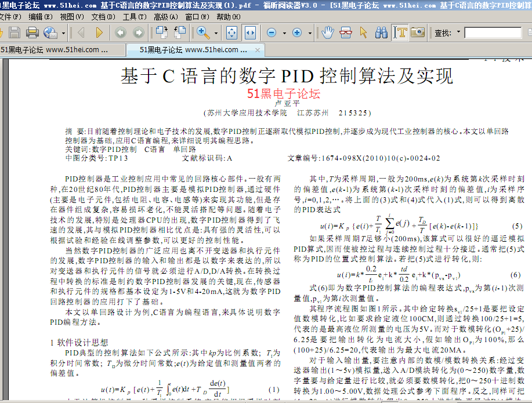
Task: Click the Snapshot camera icon
Action: (418, 32)
